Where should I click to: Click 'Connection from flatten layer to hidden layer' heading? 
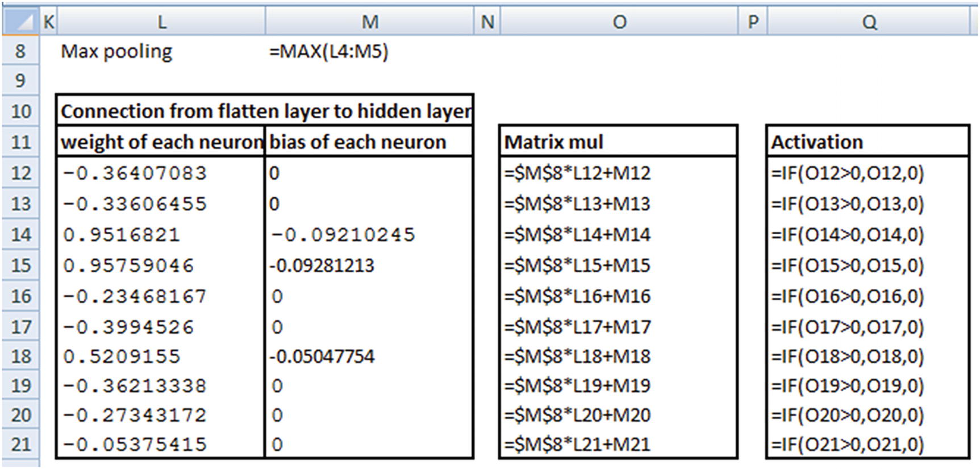click(265, 111)
